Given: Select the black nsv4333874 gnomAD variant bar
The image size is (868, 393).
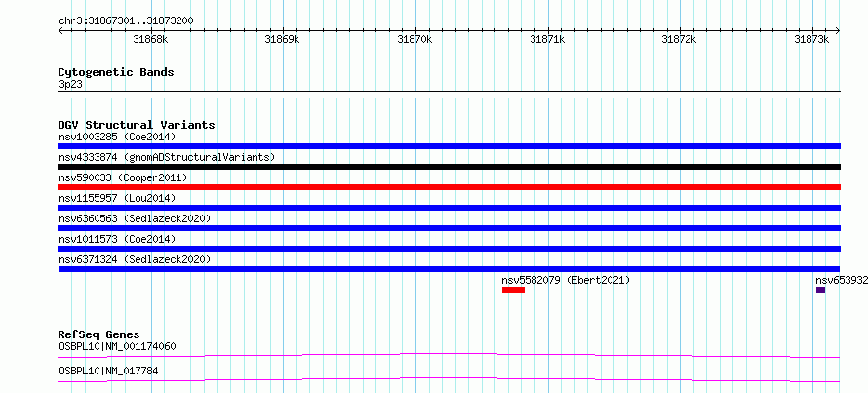Looking at the screenshot, I should click(x=449, y=167).
